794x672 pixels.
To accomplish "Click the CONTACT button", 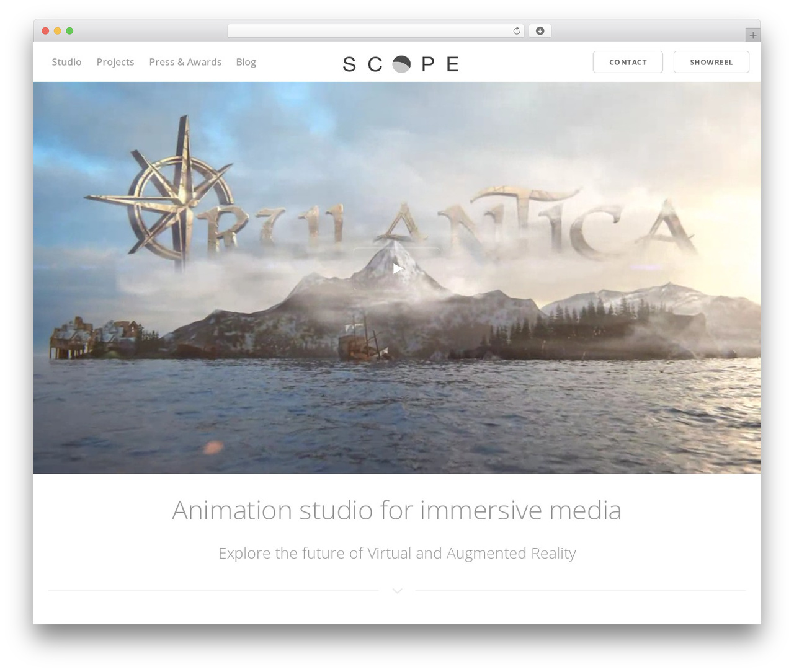I will 628,62.
